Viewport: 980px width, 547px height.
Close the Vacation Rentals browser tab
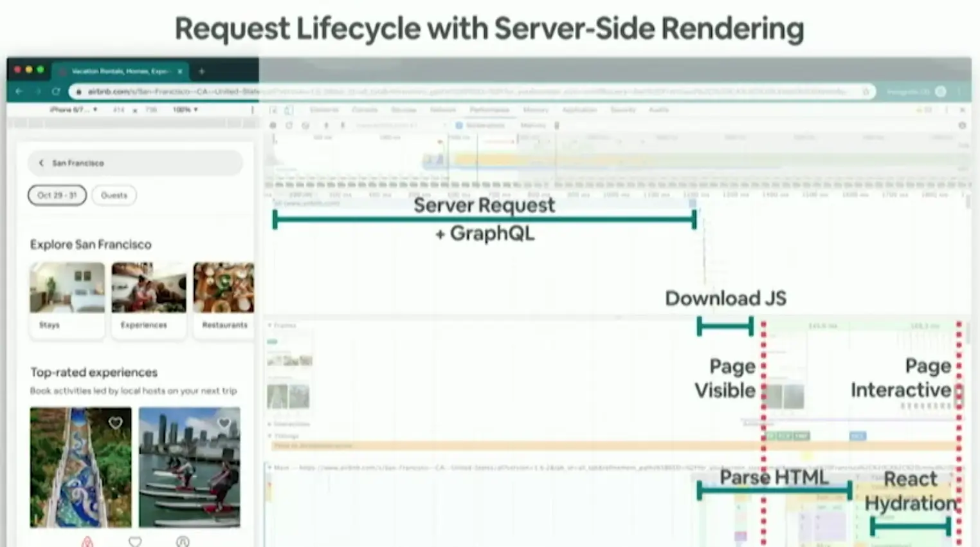click(x=180, y=71)
